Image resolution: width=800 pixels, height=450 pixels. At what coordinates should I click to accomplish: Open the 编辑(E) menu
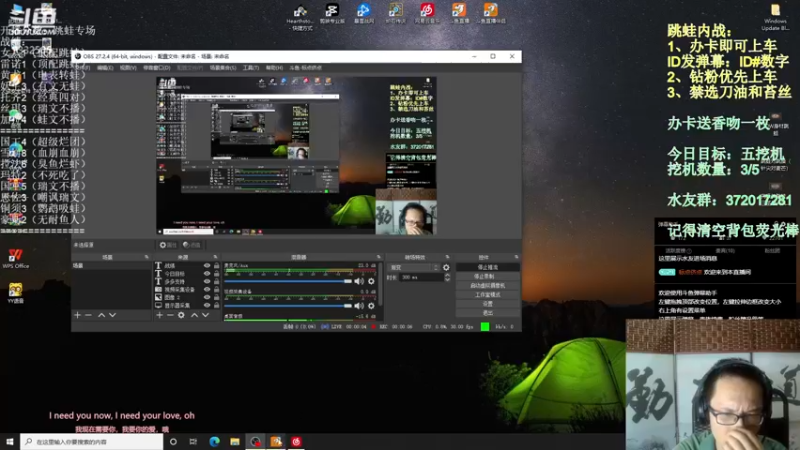tap(105, 68)
